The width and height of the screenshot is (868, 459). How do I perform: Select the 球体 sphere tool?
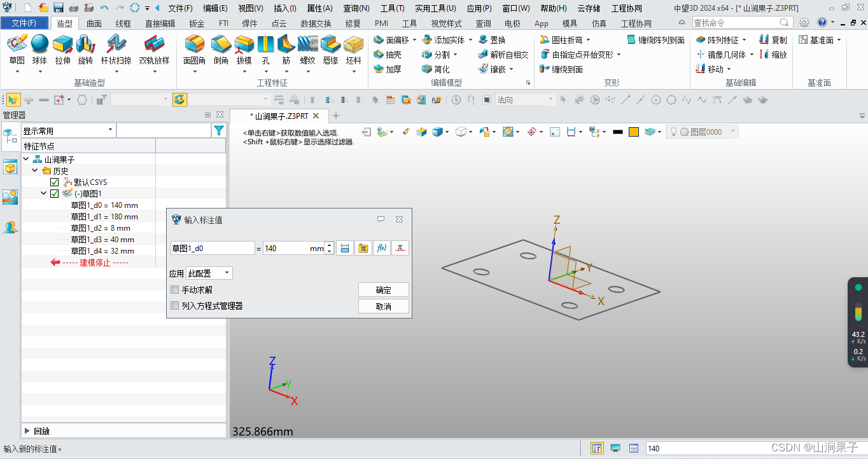click(x=39, y=50)
